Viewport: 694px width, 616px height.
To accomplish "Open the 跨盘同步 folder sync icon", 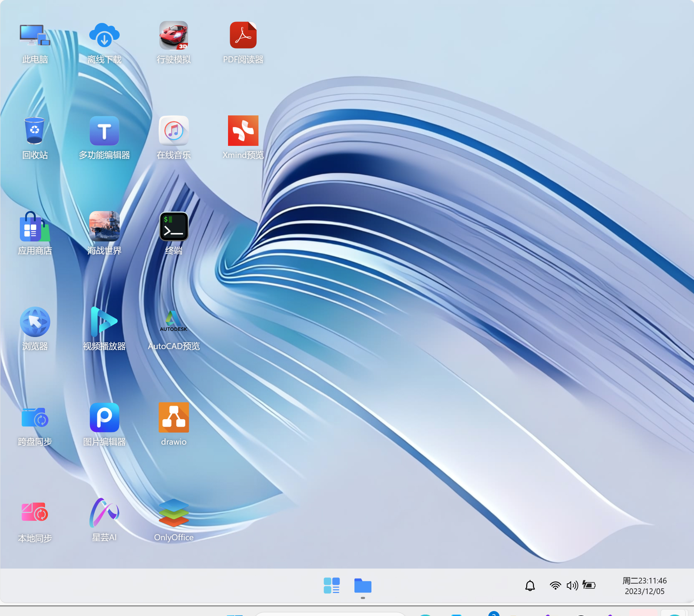I will tap(35, 418).
